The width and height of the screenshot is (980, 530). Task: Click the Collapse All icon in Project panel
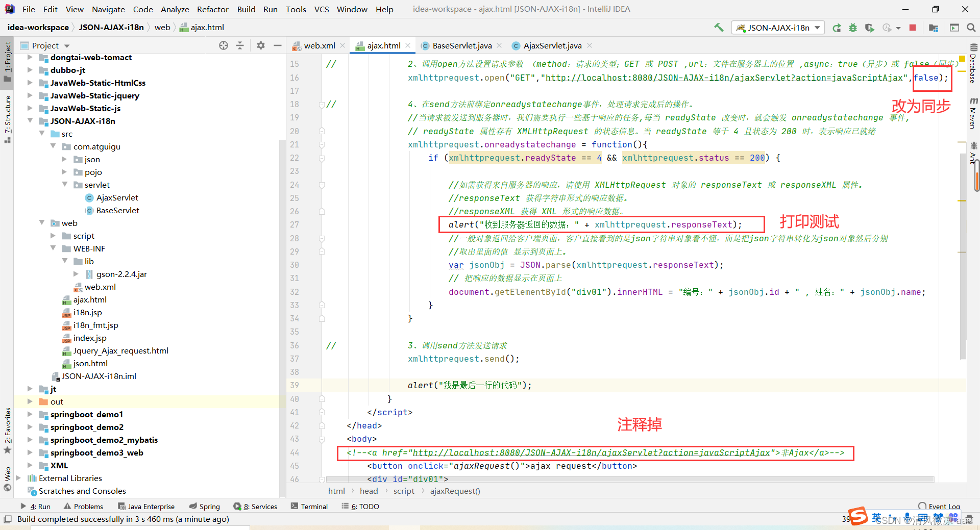[x=240, y=45]
